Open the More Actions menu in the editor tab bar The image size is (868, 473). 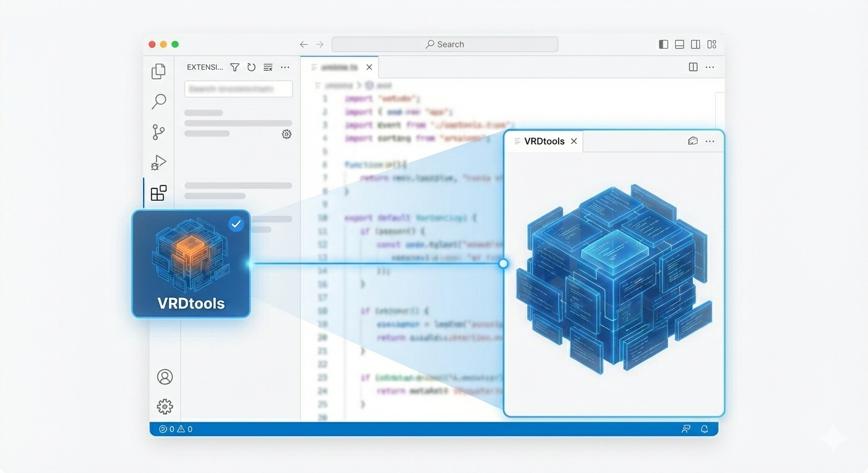(x=710, y=67)
